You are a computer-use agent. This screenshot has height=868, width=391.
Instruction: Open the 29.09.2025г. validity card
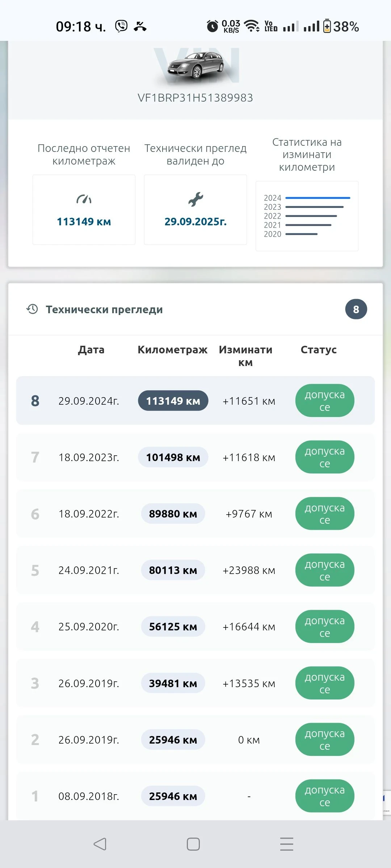[x=195, y=210]
